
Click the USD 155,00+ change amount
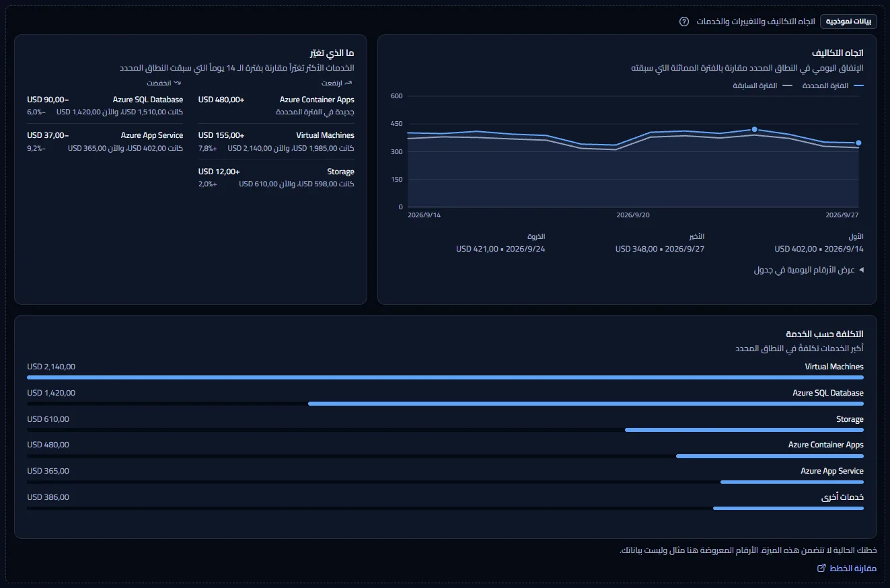[221, 135]
